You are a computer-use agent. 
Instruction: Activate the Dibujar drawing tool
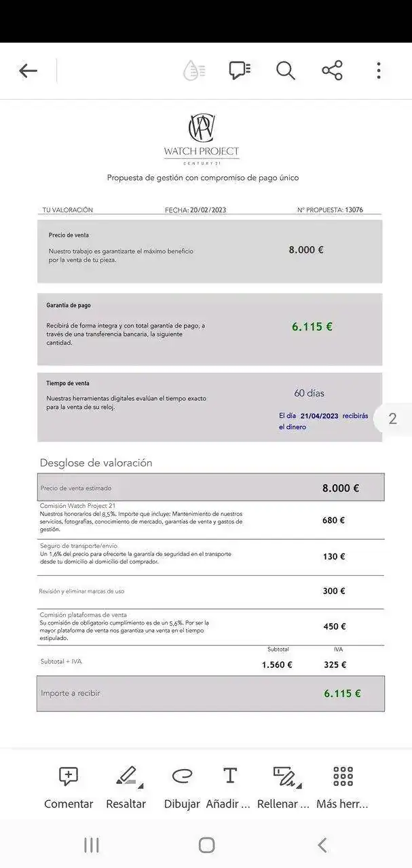(182, 787)
